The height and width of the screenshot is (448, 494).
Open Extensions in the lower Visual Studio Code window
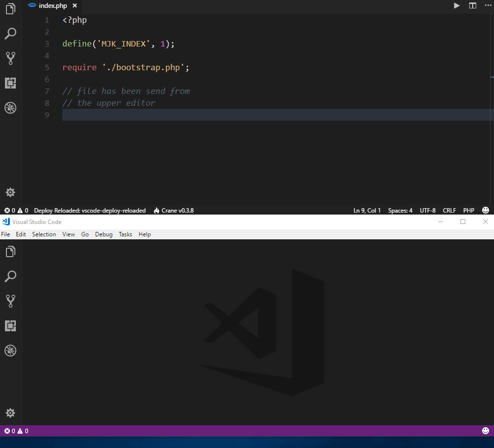coord(10,326)
